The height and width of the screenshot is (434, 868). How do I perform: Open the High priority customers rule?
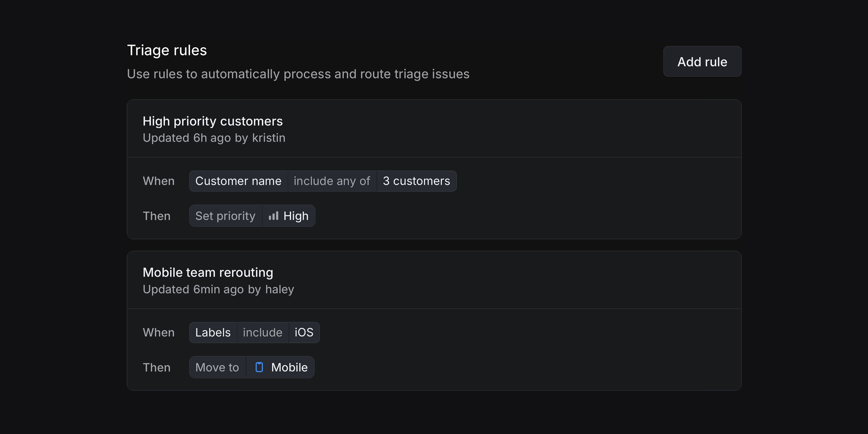point(213,121)
